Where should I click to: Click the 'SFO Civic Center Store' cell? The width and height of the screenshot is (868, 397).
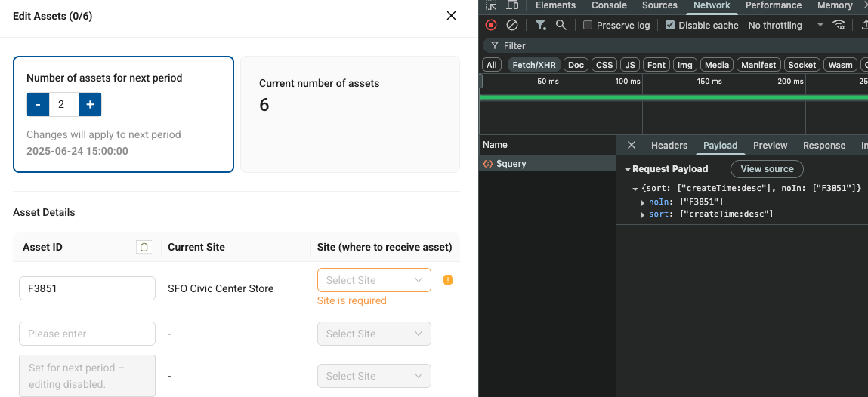click(221, 288)
